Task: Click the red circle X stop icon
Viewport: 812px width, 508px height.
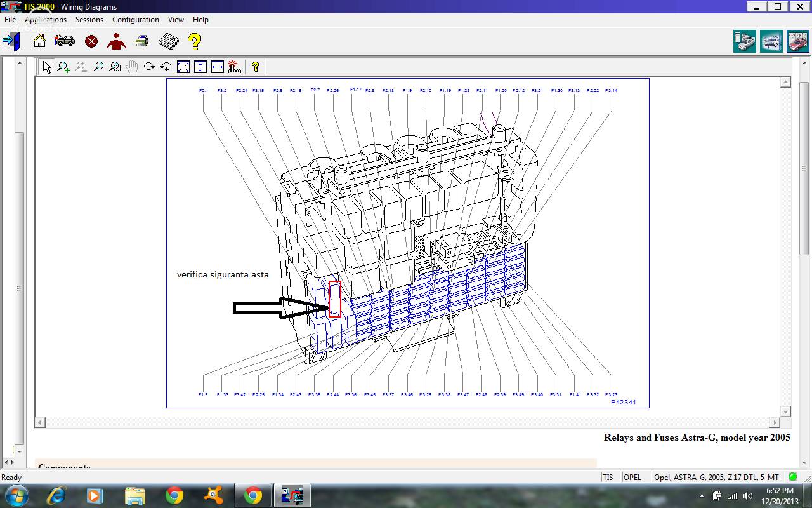Action: coord(91,42)
